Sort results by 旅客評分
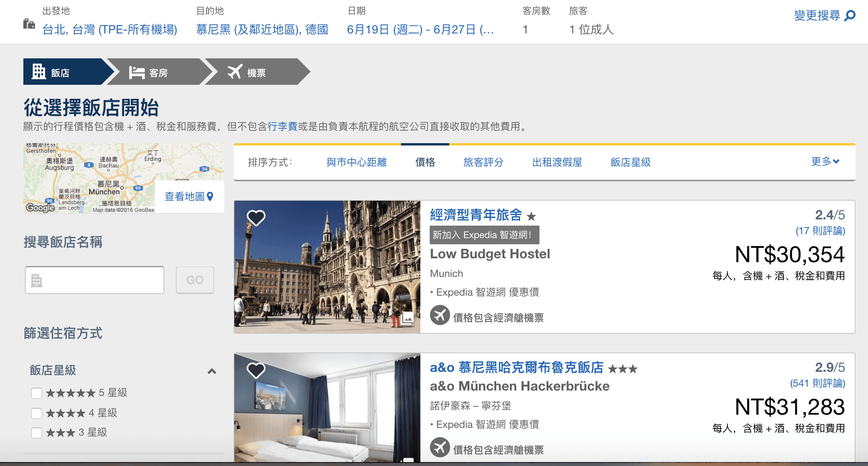 tap(483, 162)
